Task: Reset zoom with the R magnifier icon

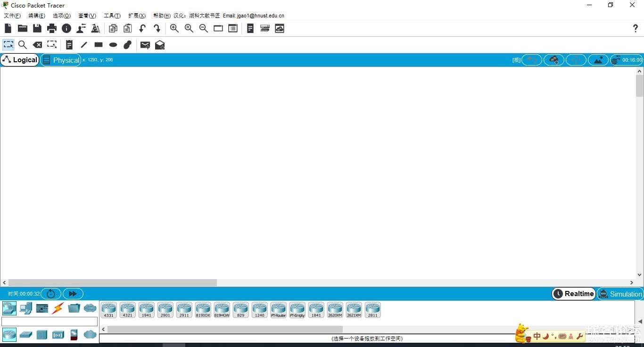Action: pos(189,28)
